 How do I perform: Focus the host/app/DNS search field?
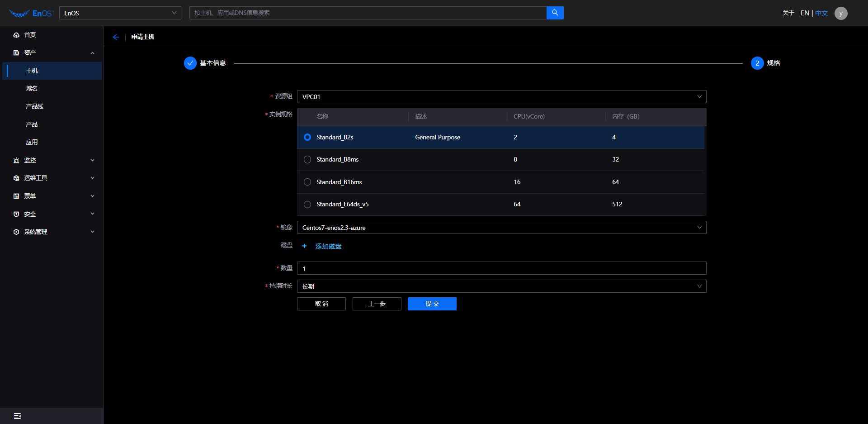coord(368,13)
